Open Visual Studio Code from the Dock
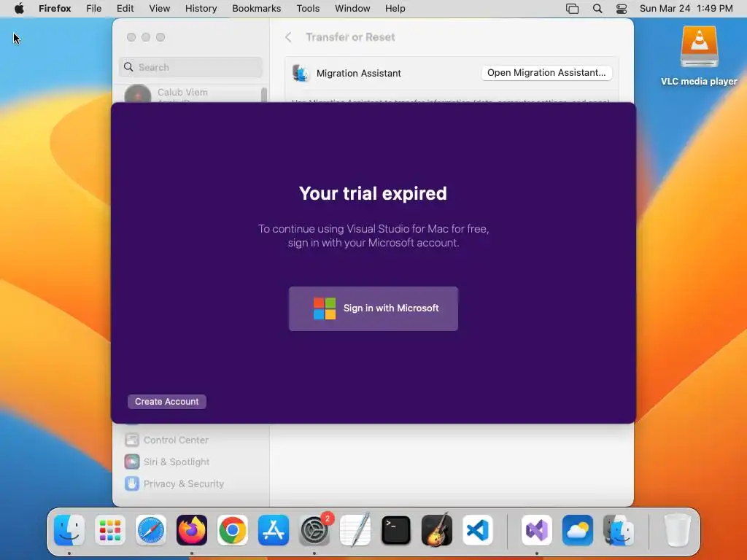This screenshot has width=747, height=560. pyautogui.click(x=478, y=530)
